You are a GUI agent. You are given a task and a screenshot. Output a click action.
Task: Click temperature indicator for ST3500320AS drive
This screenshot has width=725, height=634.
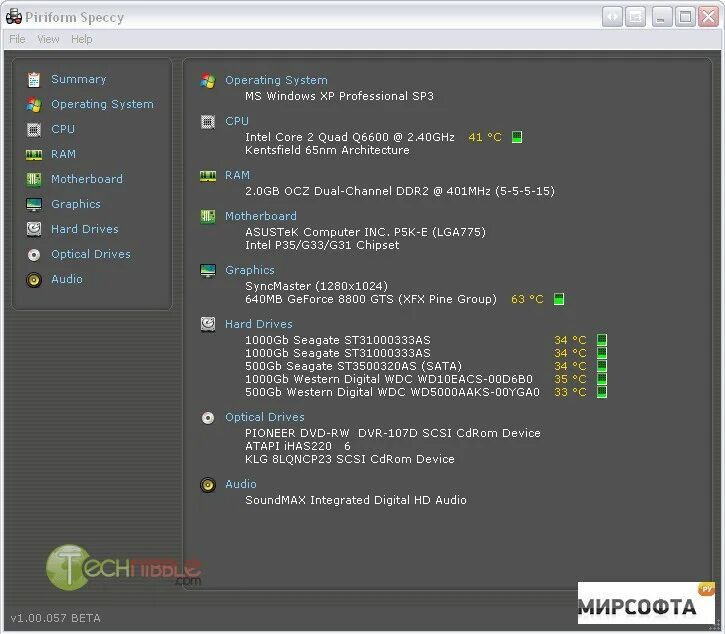tap(602, 366)
